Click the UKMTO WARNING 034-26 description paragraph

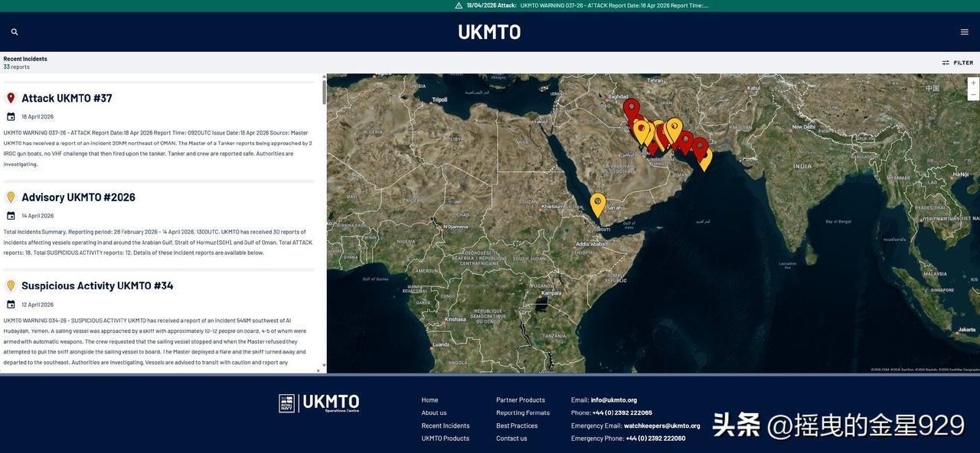pos(155,341)
